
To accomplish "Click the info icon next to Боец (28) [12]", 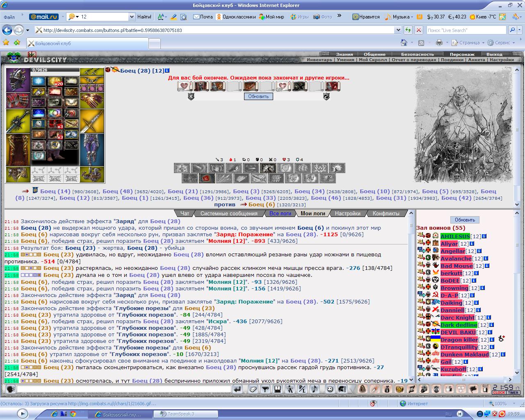I will pyautogui.click(x=167, y=71).
